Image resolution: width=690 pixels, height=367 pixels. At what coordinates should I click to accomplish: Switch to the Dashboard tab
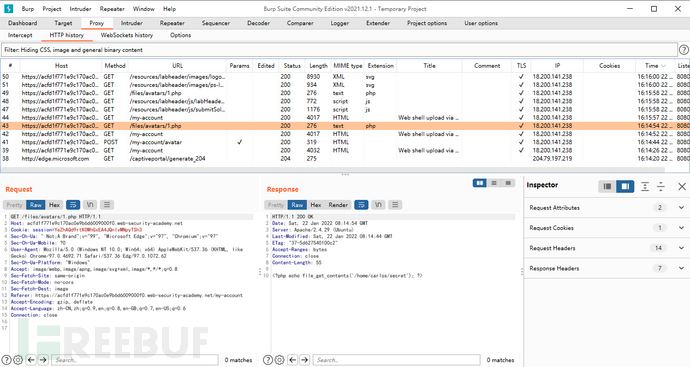click(22, 23)
